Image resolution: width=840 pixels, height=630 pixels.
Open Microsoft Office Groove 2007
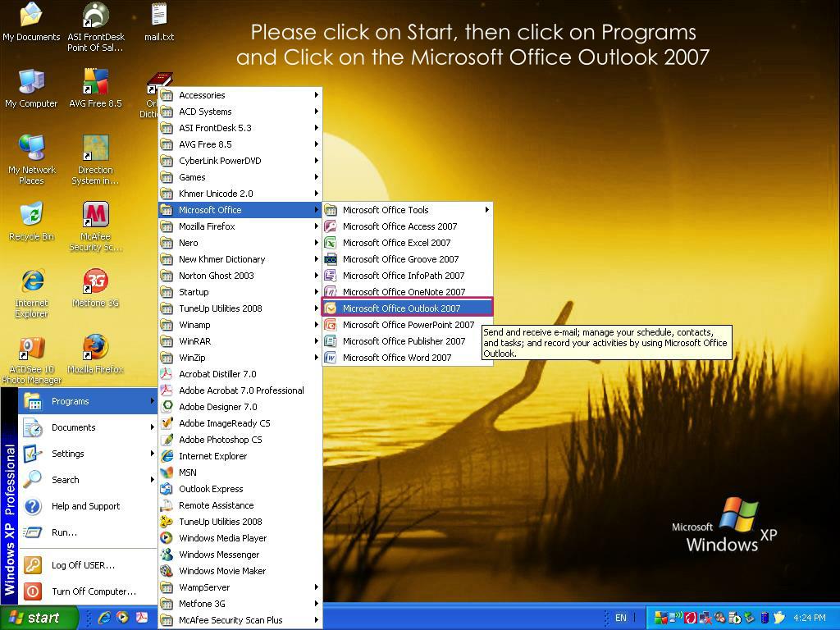407,259
